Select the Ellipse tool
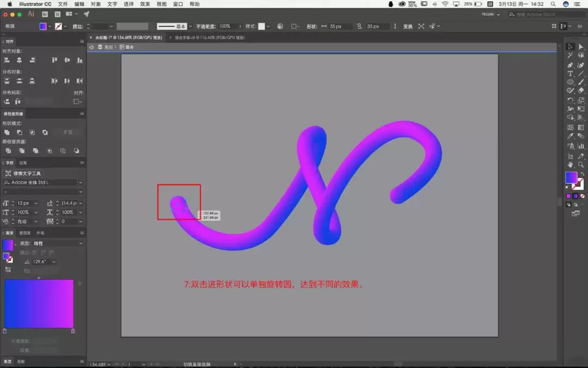 [x=570, y=82]
